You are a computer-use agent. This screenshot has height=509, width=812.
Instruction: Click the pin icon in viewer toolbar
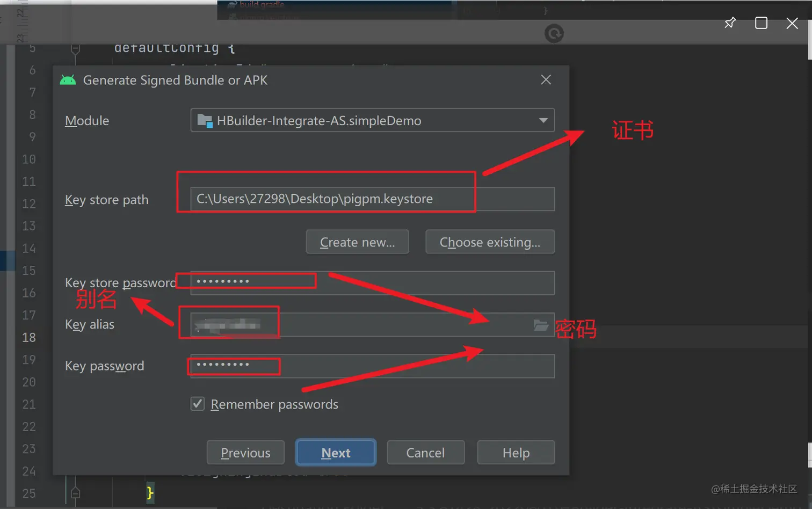click(730, 23)
